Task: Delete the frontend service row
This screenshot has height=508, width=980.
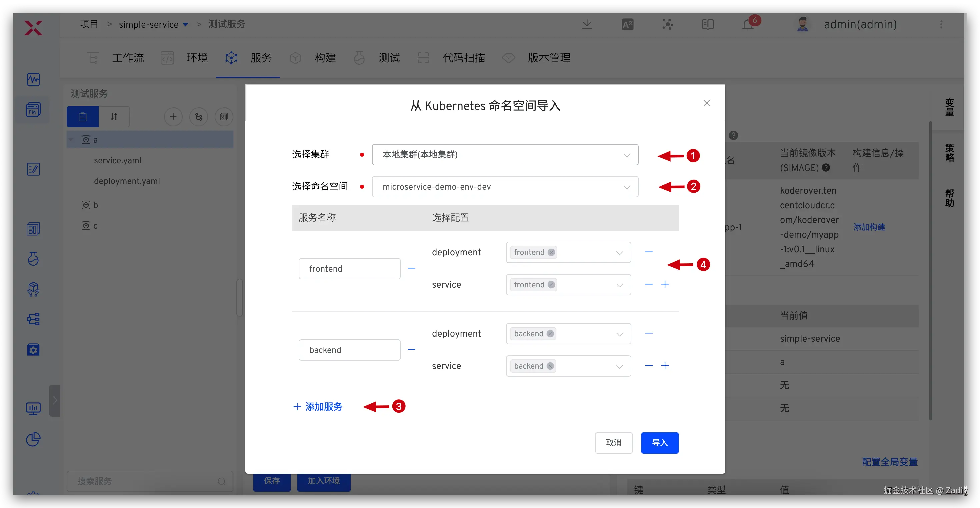Action: 411,269
